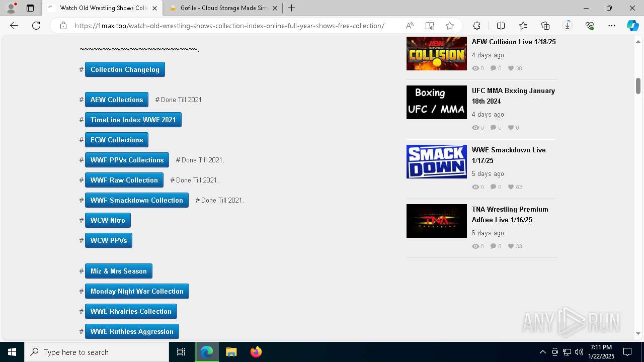This screenshot has width=644, height=362.
Task: Open the browser profile avatar
Action: tap(11, 8)
